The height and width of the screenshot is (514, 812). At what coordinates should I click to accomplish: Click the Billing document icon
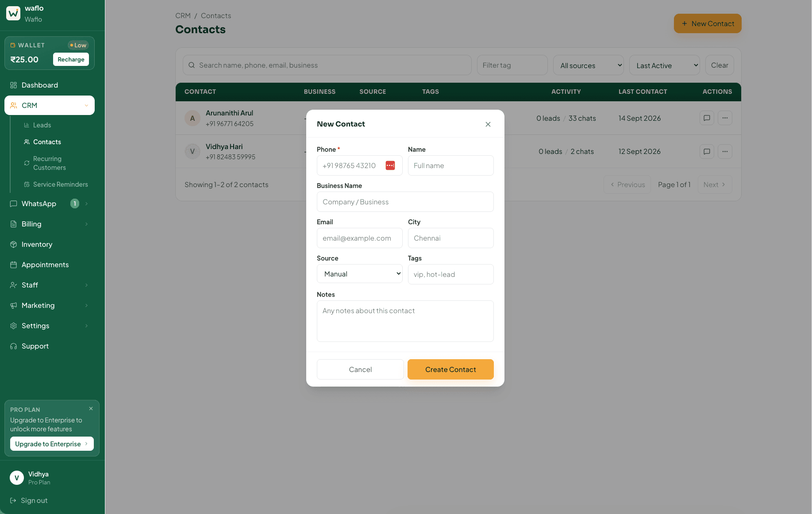14,224
